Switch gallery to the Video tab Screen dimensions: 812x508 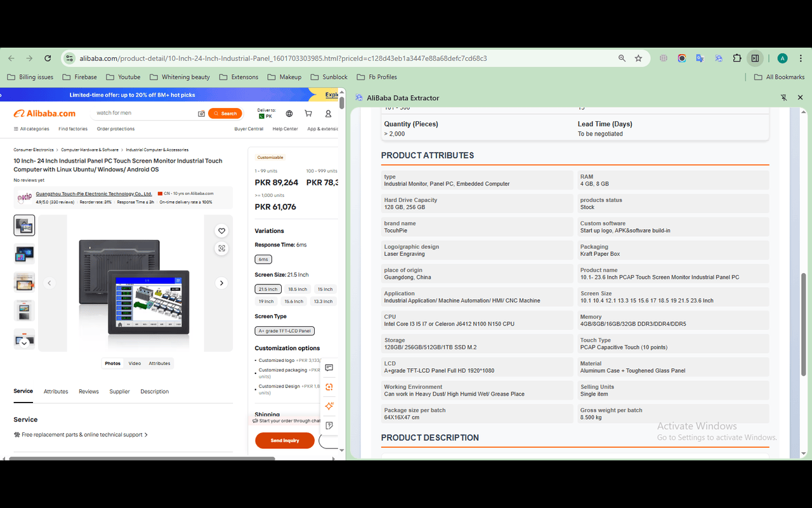[x=134, y=363]
